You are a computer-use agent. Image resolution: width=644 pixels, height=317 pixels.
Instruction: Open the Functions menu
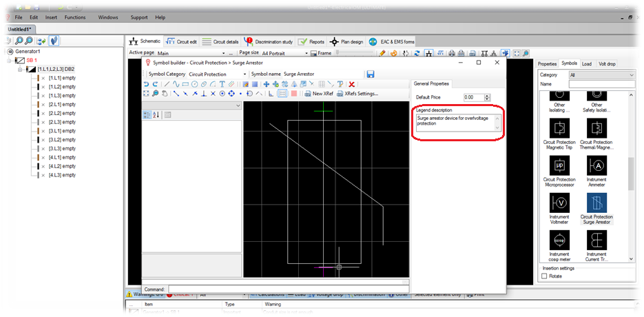75,17
